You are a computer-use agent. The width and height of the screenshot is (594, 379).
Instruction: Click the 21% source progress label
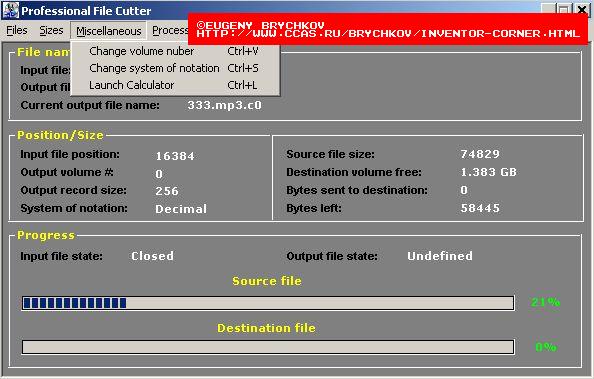tap(545, 302)
